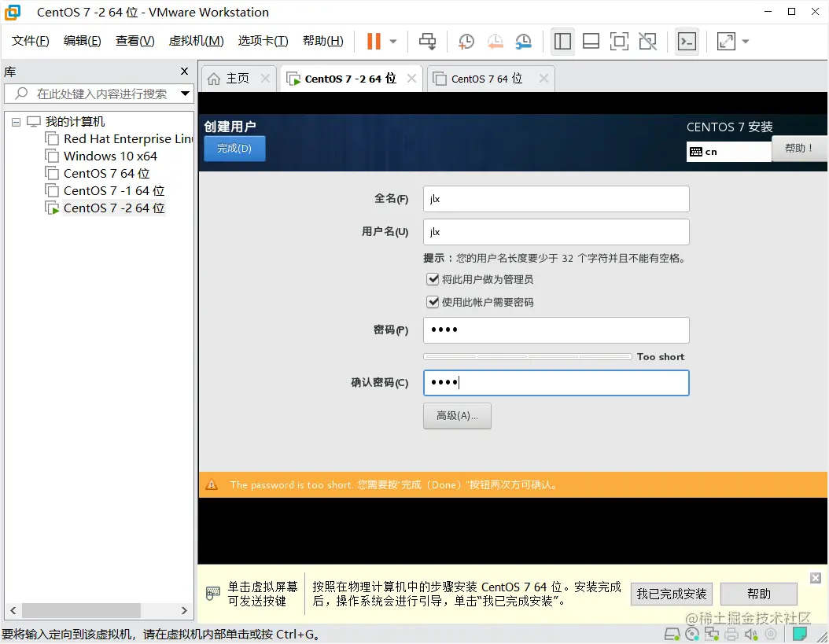The width and height of the screenshot is (829, 644).
Task: Click the home icon on 主页 tab
Action: point(214,79)
